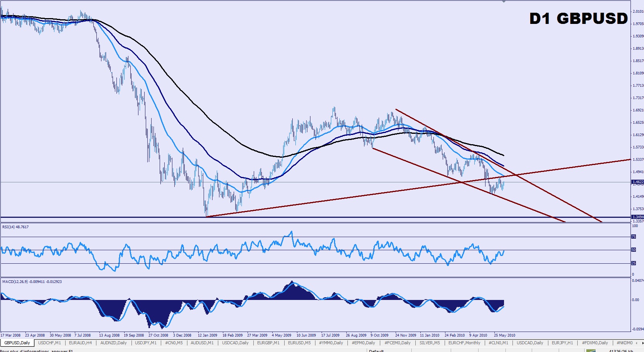Click the 9 Oct 2009 date label

pyautogui.click(x=379, y=335)
